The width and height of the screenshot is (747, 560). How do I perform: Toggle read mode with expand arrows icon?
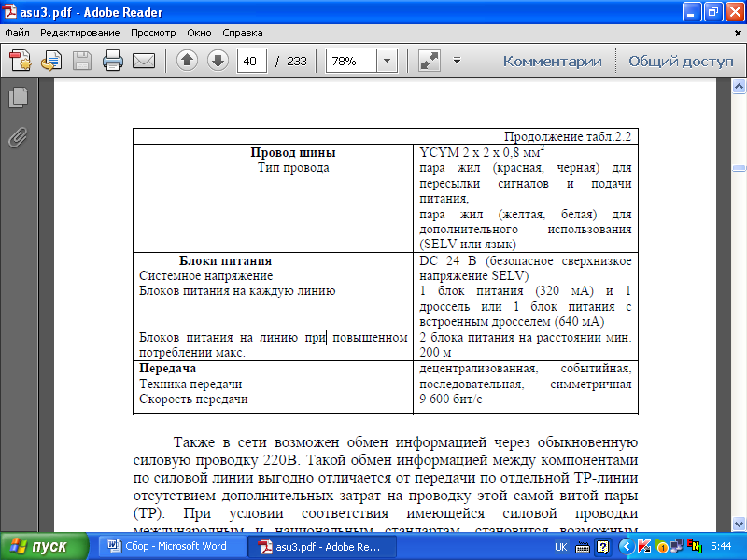click(430, 61)
